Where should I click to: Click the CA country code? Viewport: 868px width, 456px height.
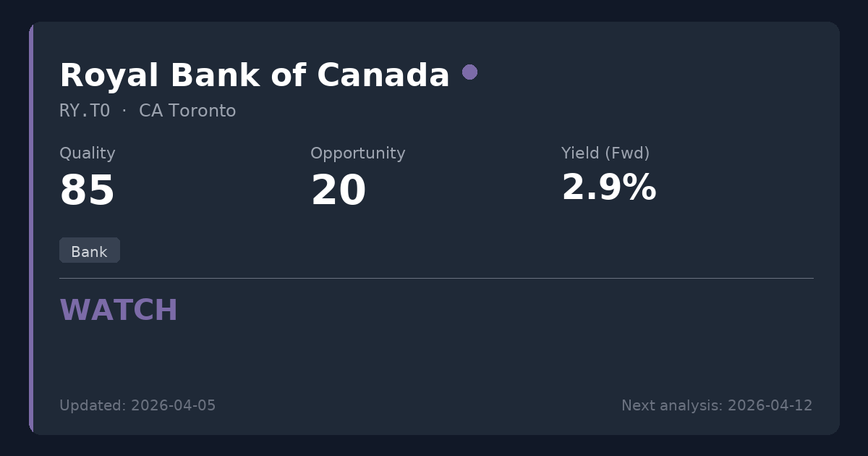pos(150,111)
